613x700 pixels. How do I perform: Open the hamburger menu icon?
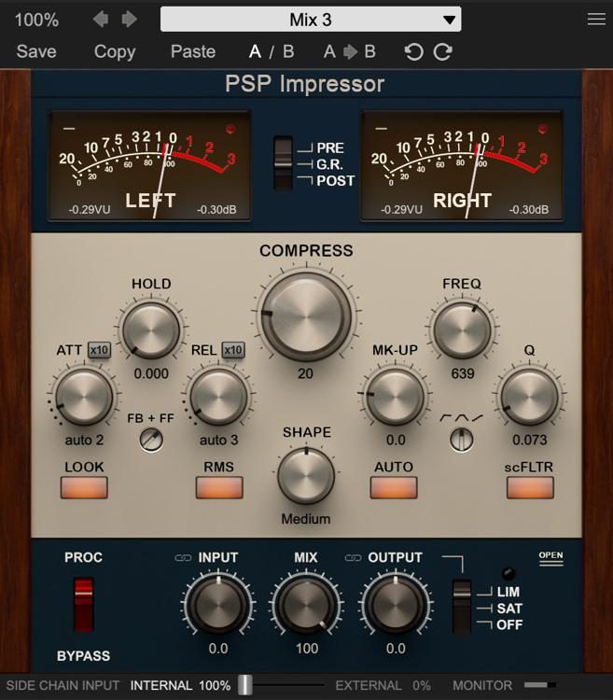(596, 20)
